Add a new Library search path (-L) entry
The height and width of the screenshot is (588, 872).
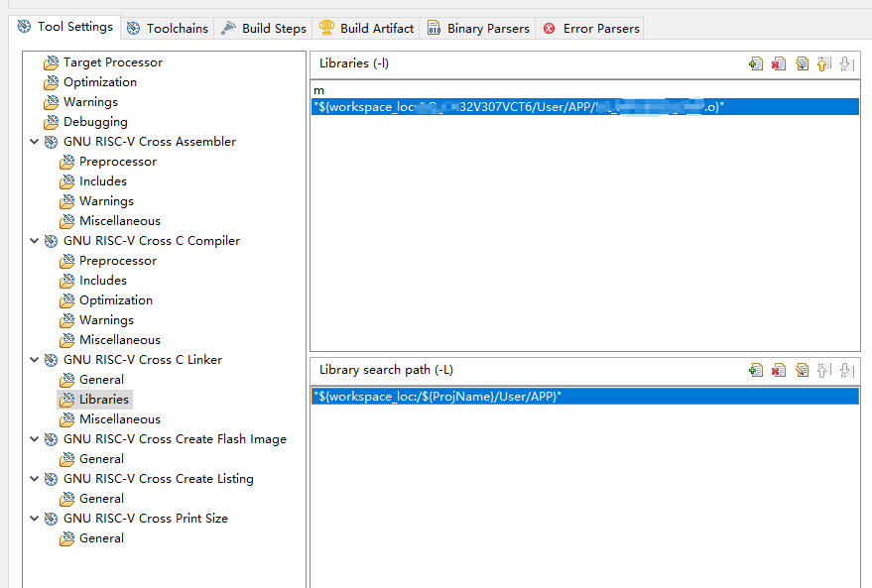[x=756, y=371]
